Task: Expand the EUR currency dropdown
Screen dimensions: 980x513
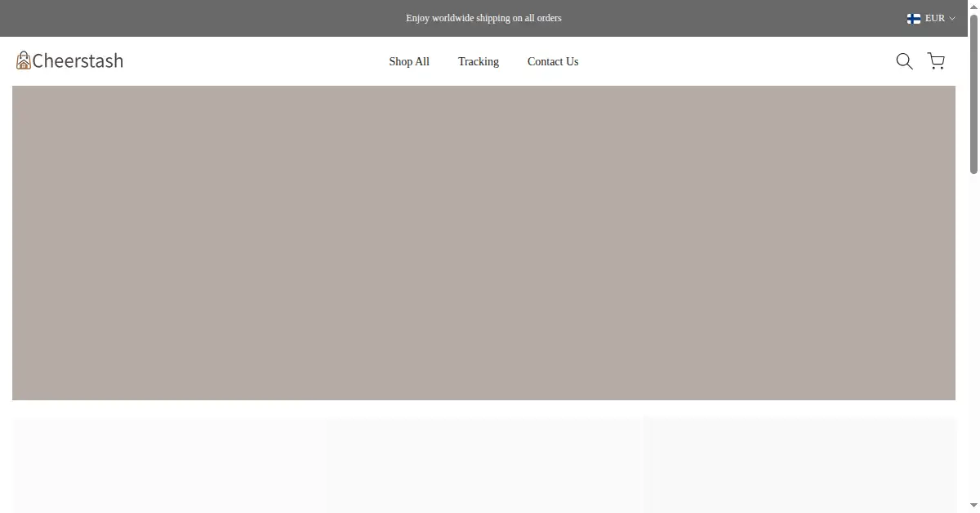Action: pos(931,18)
